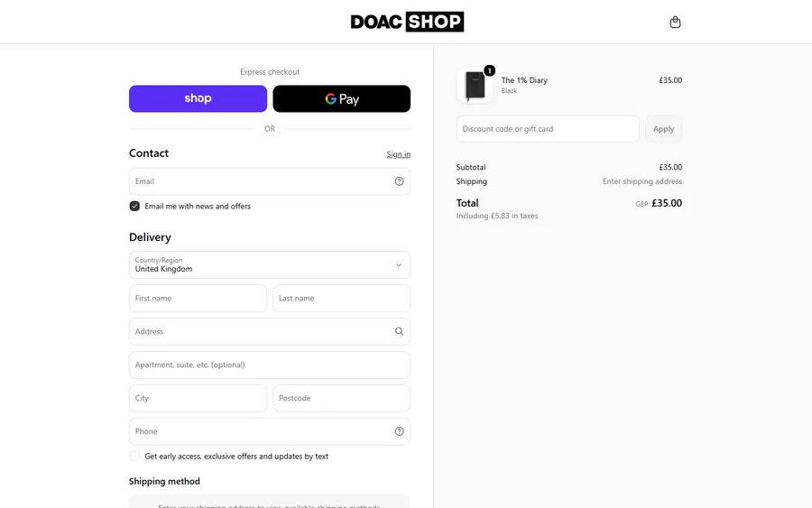The width and height of the screenshot is (812, 508).
Task: Open the shopping bag cart icon
Action: pos(675,22)
